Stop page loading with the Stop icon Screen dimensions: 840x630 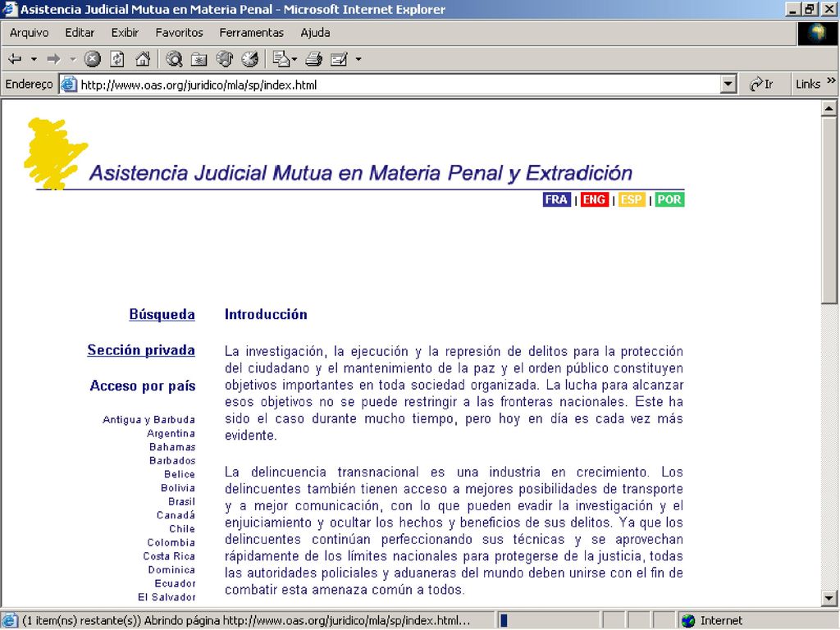click(x=92, y=59)
